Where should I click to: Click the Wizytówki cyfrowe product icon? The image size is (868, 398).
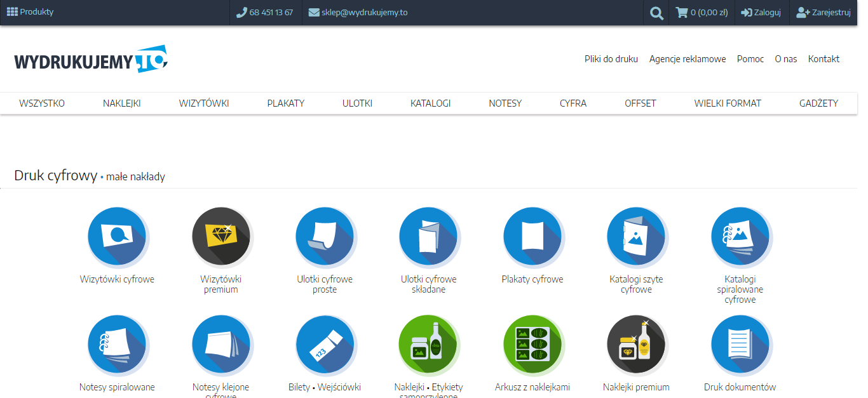click(x=117, y=236)
